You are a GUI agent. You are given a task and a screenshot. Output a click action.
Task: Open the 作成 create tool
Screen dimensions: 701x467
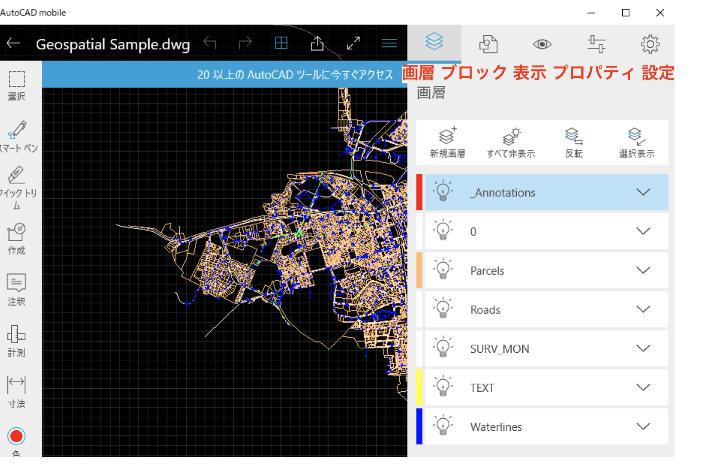pos(17,239)
